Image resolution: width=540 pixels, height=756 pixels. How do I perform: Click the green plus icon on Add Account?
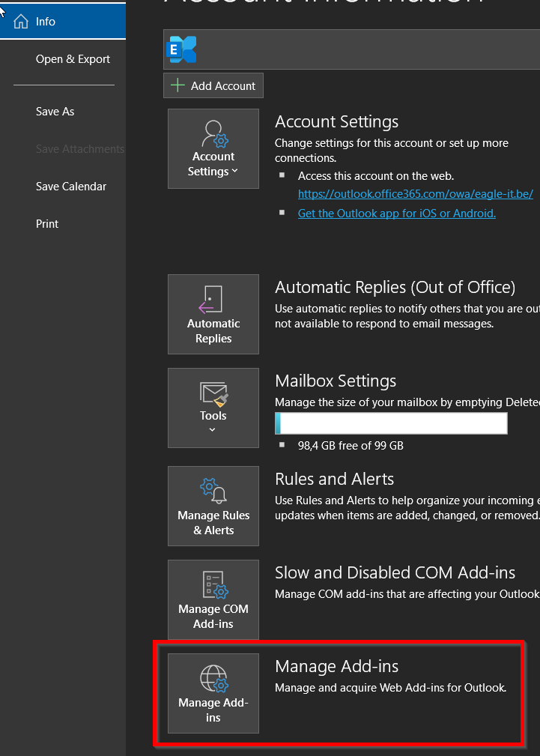(178, 86)
